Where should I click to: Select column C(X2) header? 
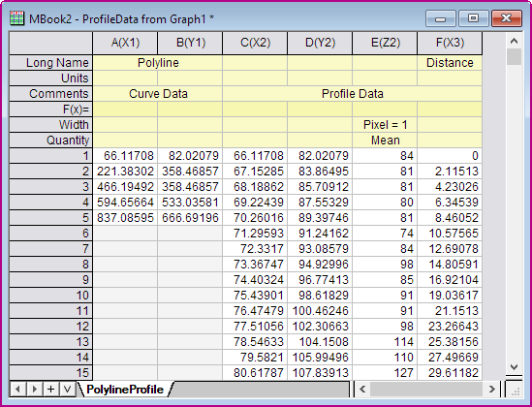pyautogui.click(x=255, y=43)
